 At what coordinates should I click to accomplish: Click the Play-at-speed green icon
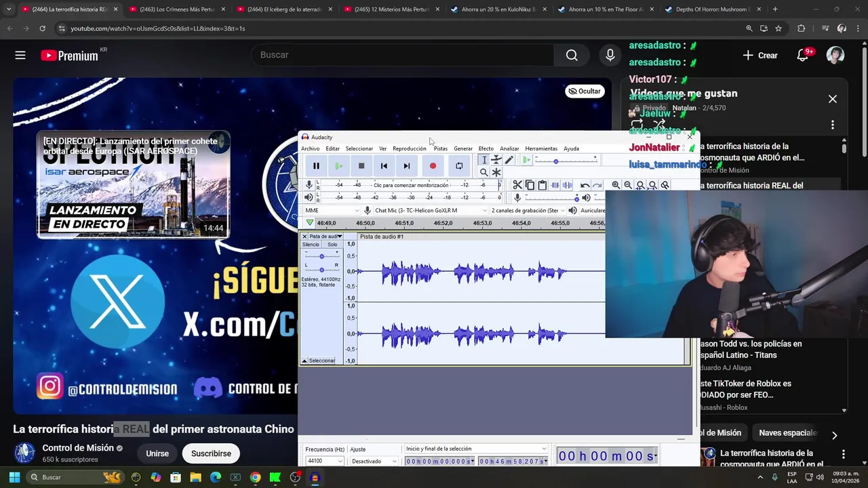click(x=526, y=160)
